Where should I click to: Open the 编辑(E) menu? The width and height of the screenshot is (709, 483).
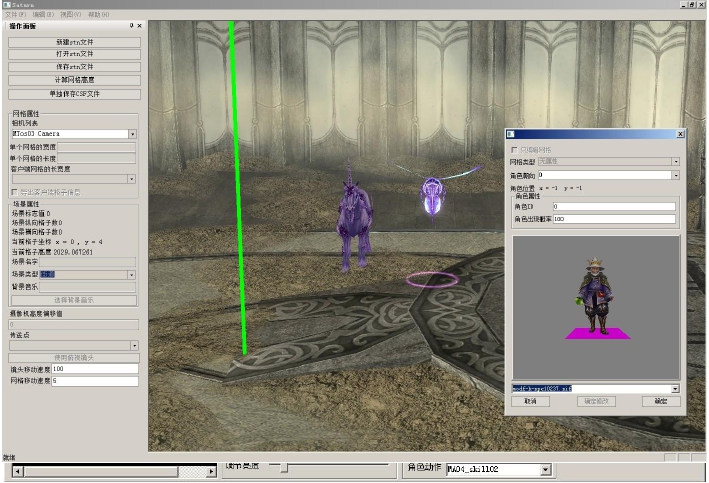coord(43,14)
